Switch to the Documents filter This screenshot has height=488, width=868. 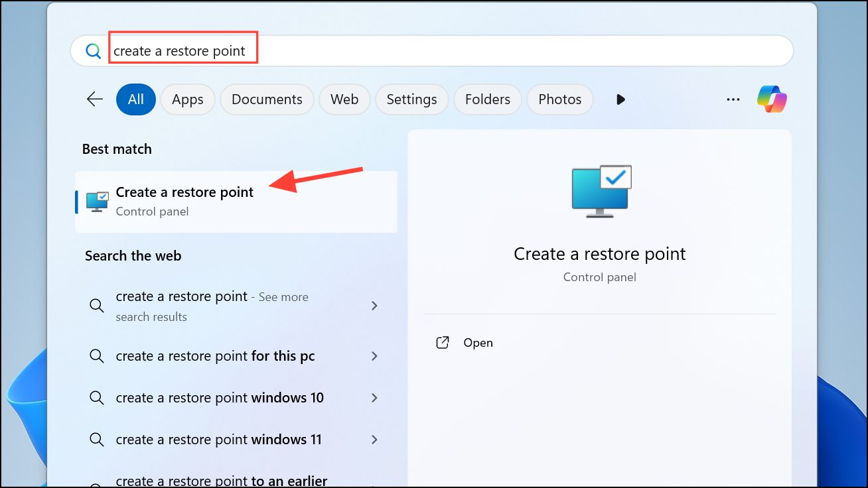coord(267,99)
